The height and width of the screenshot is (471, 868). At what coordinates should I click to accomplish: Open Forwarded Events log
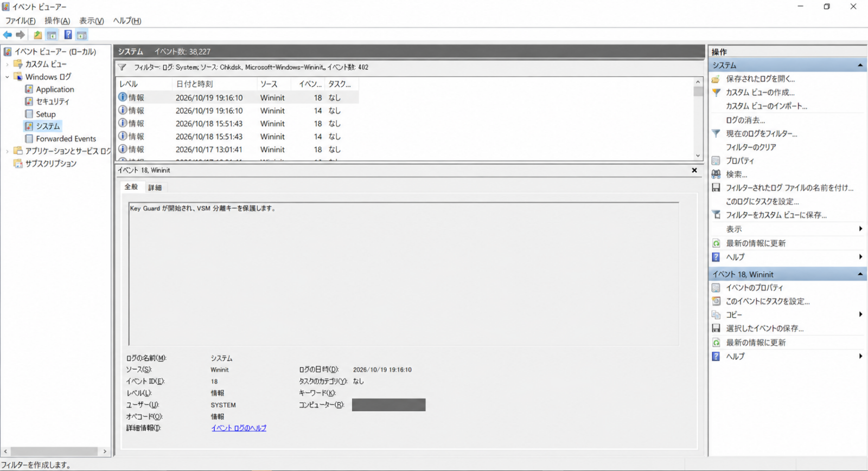click(x=66, y=139)
